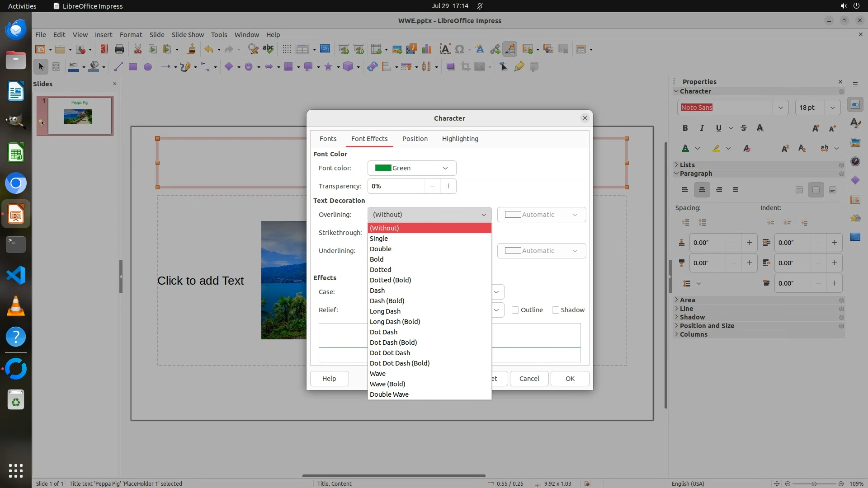868x488 pixels.
Task: Click the Insert Text Box icon
Action: point(445,49)
